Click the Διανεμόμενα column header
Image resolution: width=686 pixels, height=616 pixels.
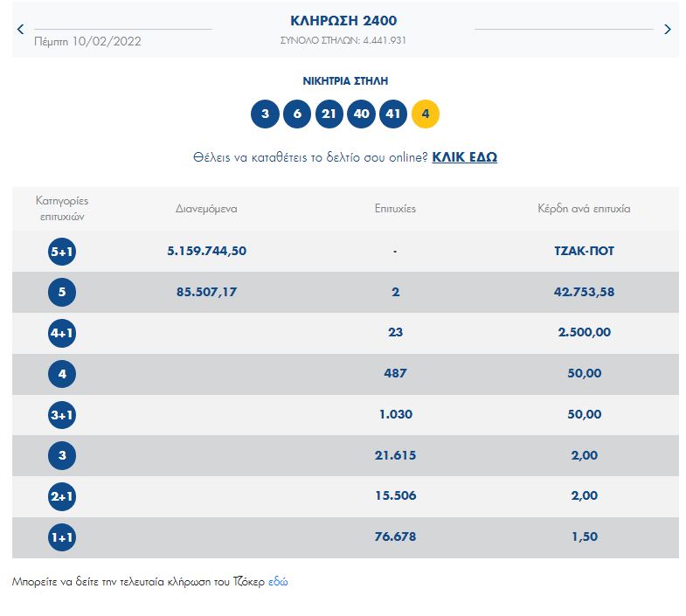pyautogui.click(x=206, y=209)
